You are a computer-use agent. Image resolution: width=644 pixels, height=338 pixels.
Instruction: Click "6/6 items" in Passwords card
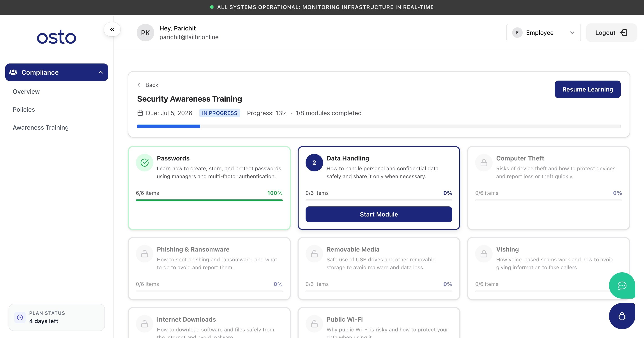coord(147,193)
